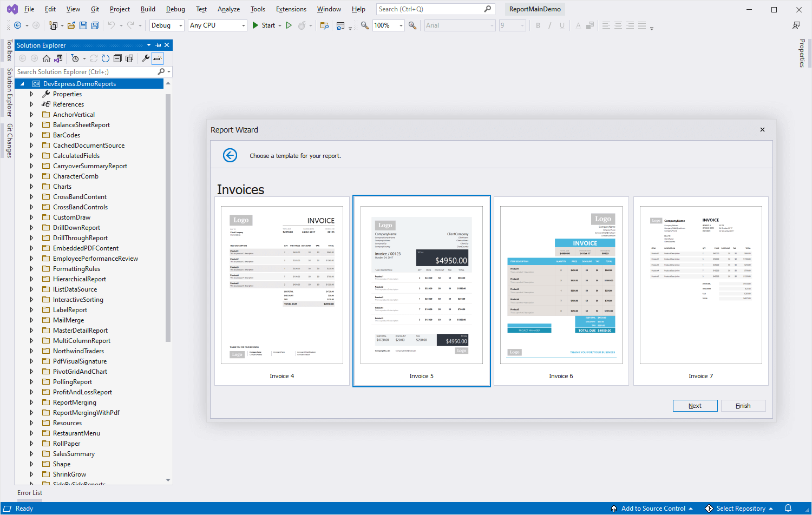Collapse All items in Solution Explorer
The height and width of the screenshot is (515, 812).
(118, 58)
